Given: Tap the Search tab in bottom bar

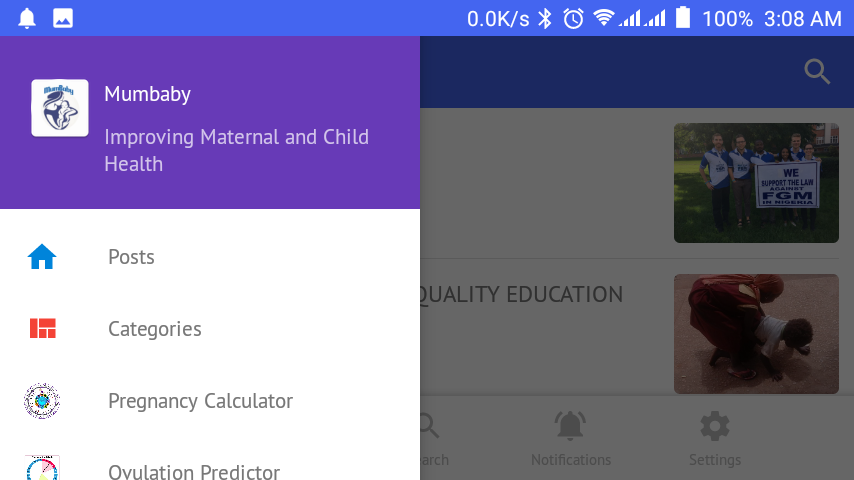Looking at the screenshot, I should coord(435,439).
